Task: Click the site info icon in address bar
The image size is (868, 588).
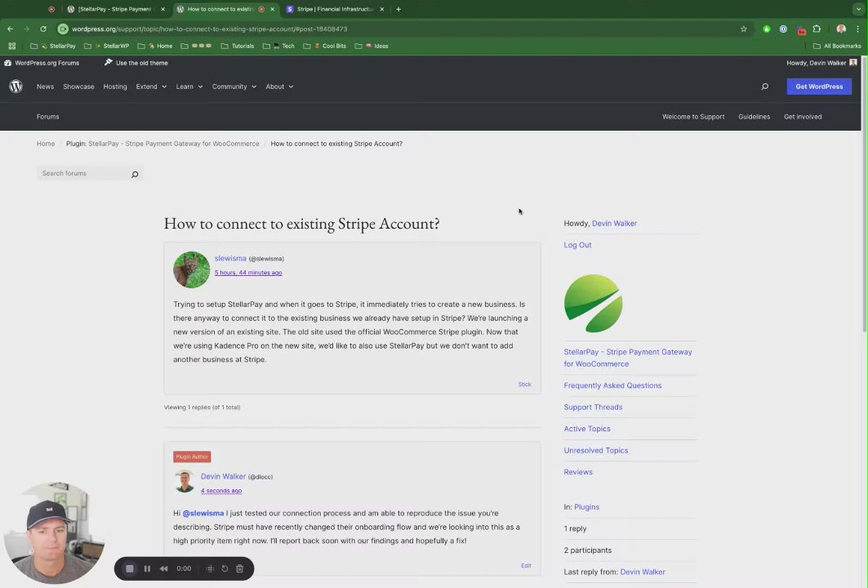Action: pyautogui.click(x=63, y=29)
